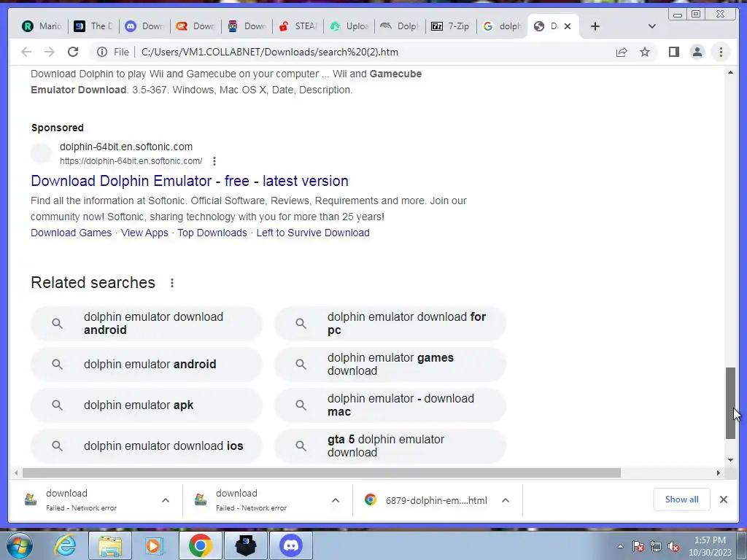Expand options for second failed download
Viewport: 747px width, 560px height.
click(336, 500)
